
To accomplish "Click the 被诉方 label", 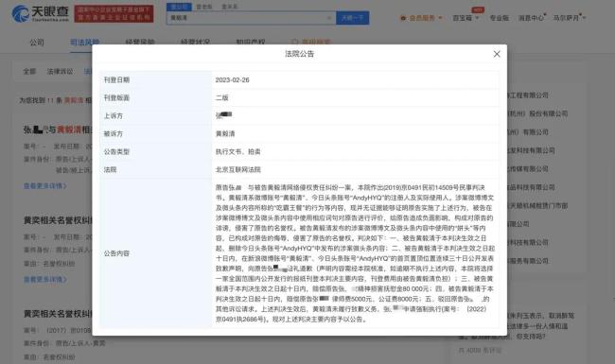I will tap(114, 134).
